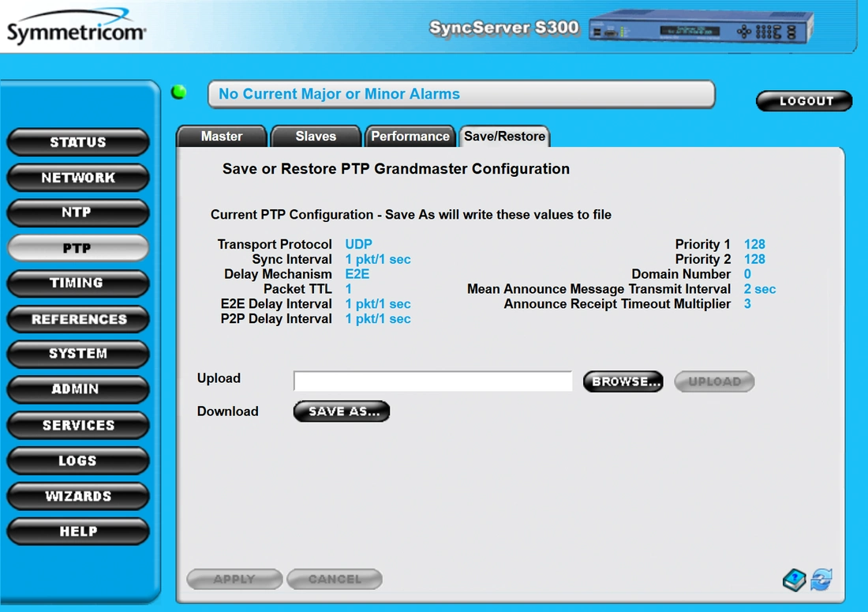This screenshot has height=612, width=868.
Task: Click the Upload label
Action: [219, 378]
